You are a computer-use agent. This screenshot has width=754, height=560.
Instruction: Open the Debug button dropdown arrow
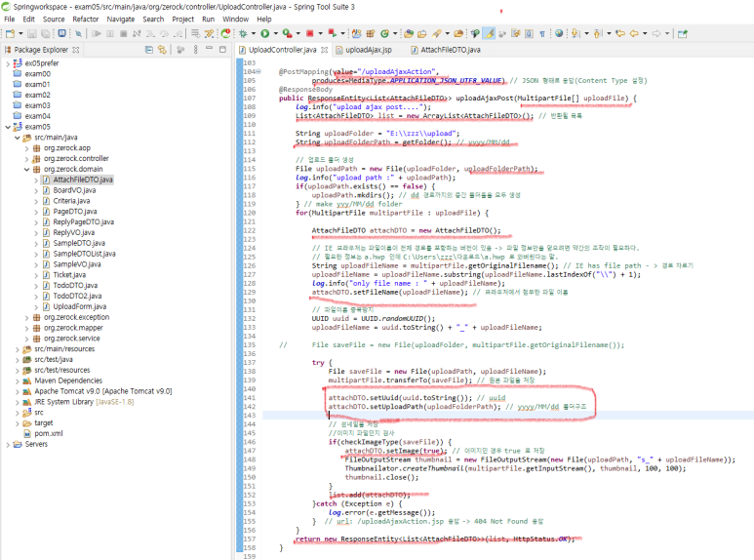[x=253, y=34]
